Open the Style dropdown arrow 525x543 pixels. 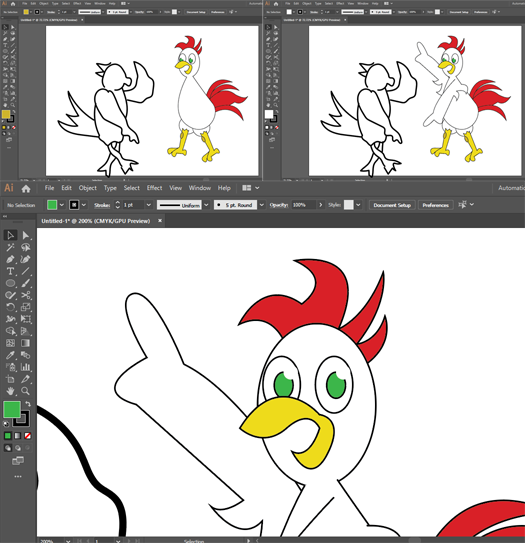[358, 205]
